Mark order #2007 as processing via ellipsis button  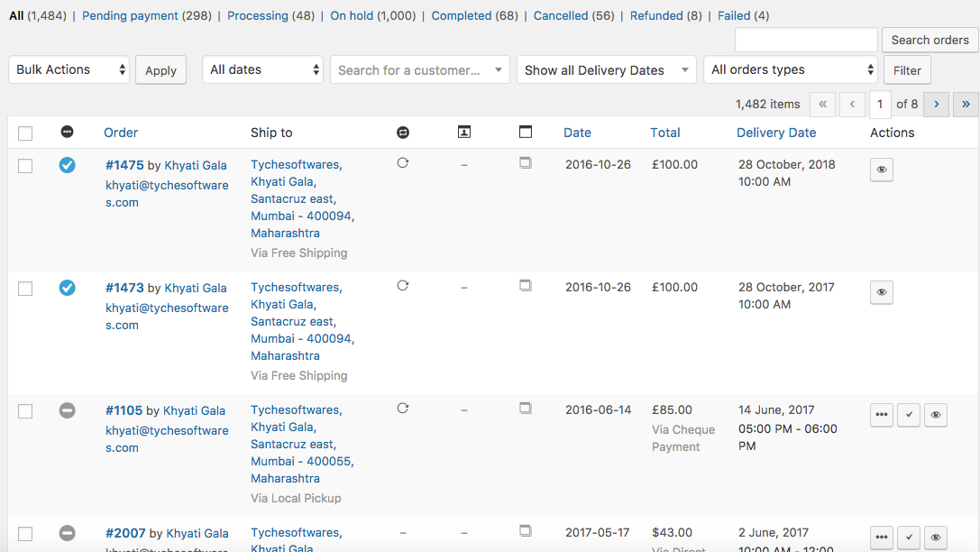pyautogui.click(x=881, y=537)
